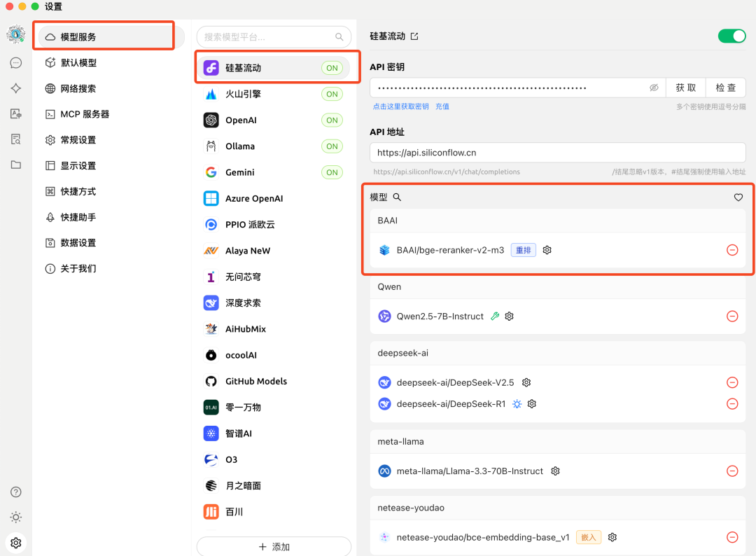Click the API 地址 input field
The width and height of the screenshot is (756, 556).
(558, 152)
